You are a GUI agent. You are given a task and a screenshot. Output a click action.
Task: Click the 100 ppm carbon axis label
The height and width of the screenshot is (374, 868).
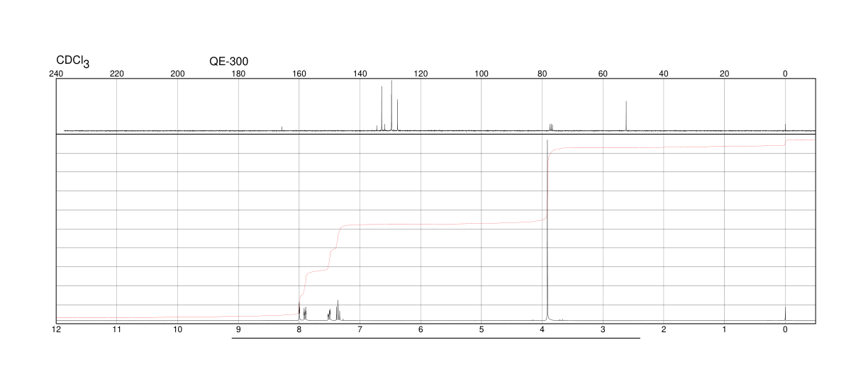pos(482,74)
